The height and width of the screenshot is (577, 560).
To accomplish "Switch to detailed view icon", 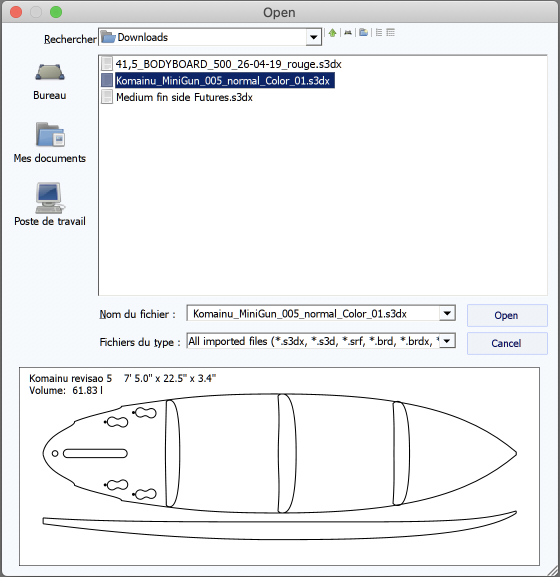I will coord(391,33).
